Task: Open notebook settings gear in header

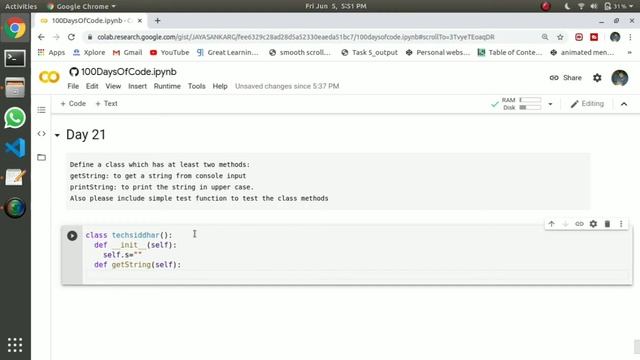Action: (597, 78)
